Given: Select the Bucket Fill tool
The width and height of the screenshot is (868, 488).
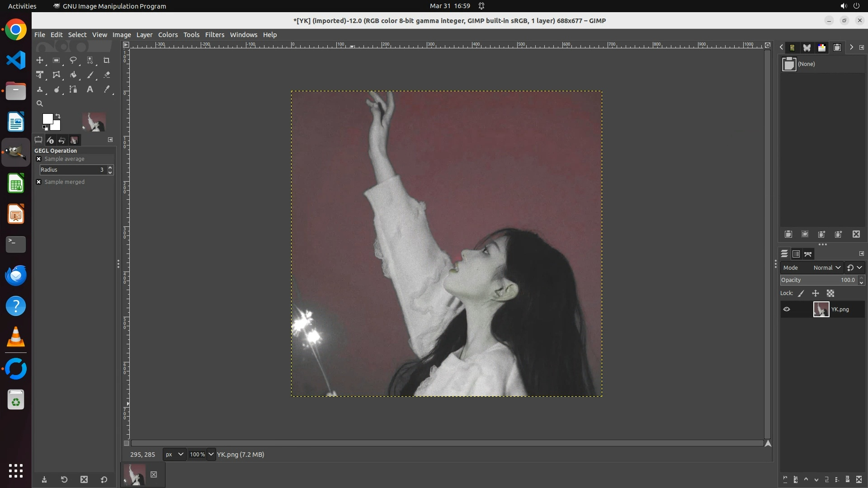Looking at the screenshot, I should (x=73, y=75).
